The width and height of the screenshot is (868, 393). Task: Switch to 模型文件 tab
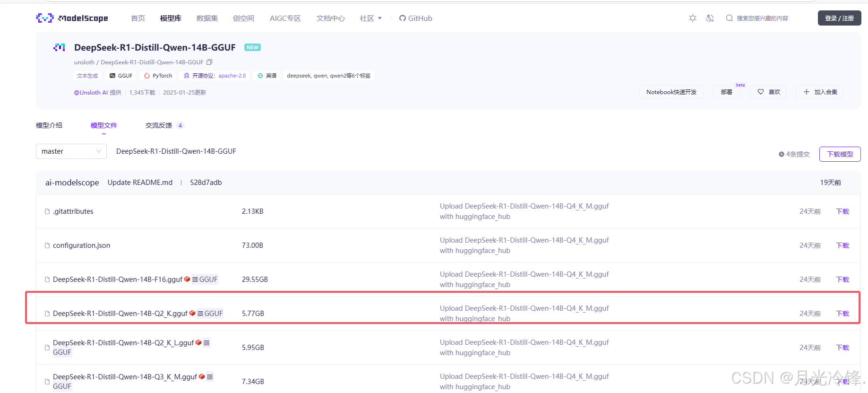[x=104, y=125]
